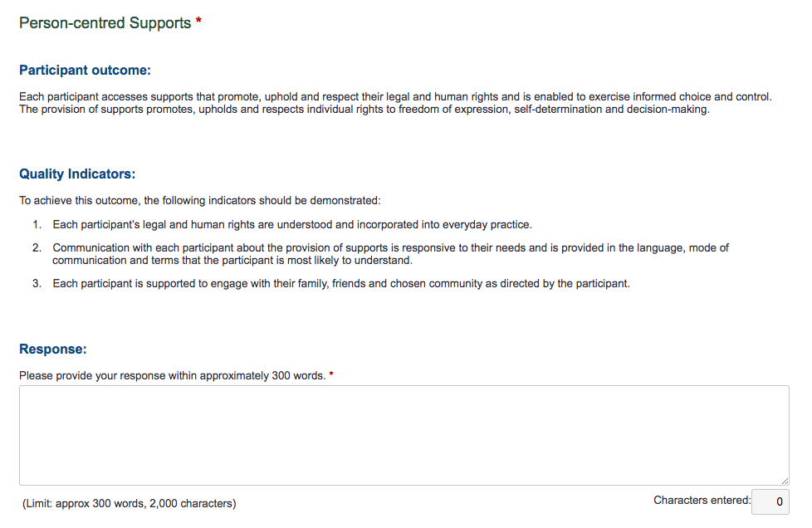The image size is (812, 528).
Task: Click the Quality Indicators heading
Action: (x=77, y=174)
